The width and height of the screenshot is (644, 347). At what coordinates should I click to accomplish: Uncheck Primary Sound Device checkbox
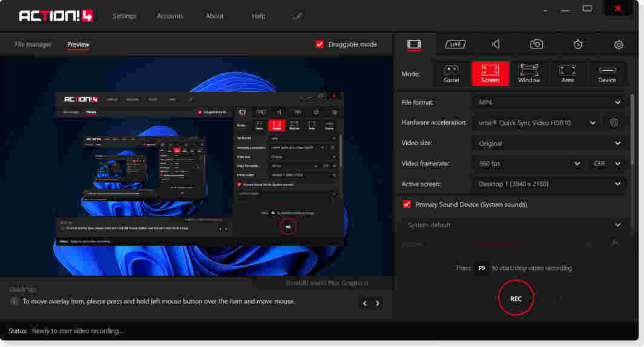tap(407, 204)
